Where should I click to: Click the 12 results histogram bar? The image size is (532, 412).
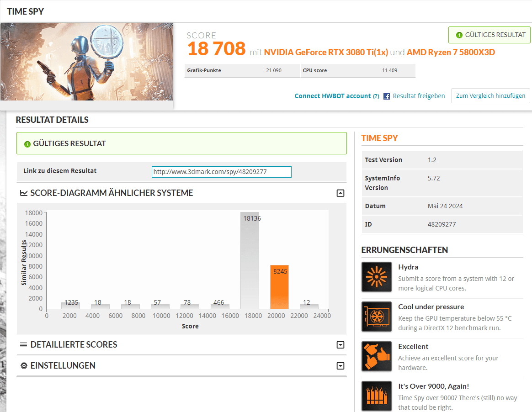(x=309, y=306)
